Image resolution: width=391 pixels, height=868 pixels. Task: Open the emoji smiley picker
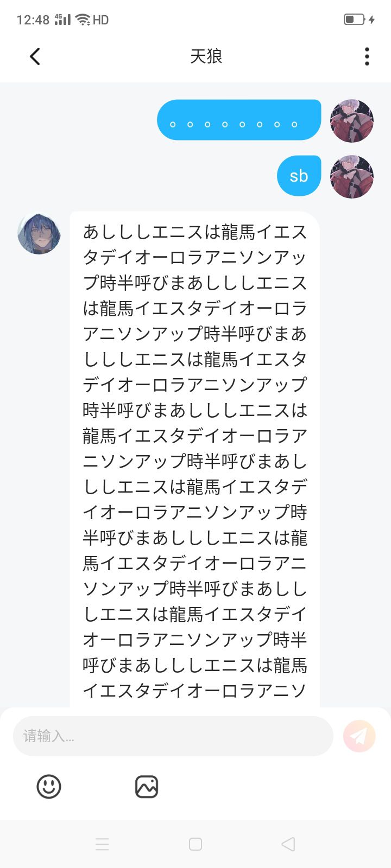[x=49, y=786]
